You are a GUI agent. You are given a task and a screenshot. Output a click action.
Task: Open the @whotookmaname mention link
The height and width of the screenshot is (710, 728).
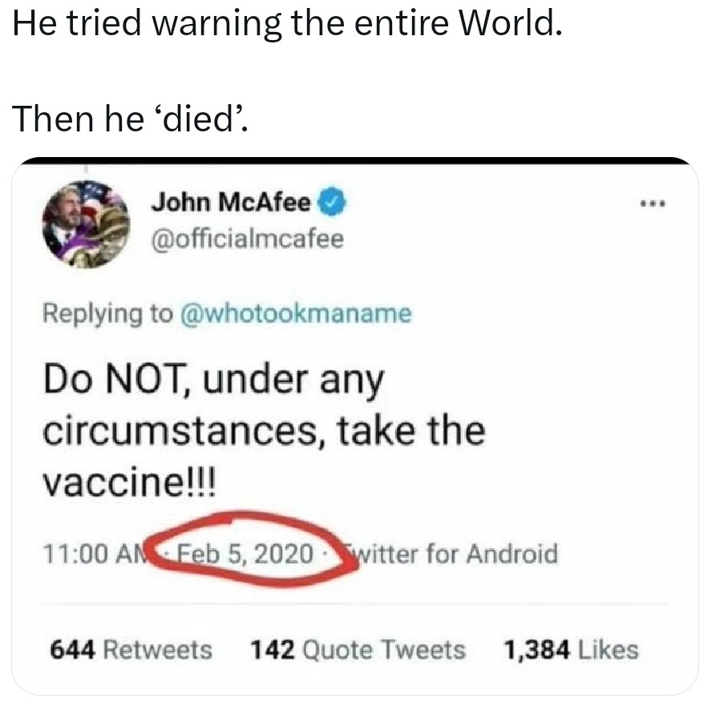click(298, 313)
